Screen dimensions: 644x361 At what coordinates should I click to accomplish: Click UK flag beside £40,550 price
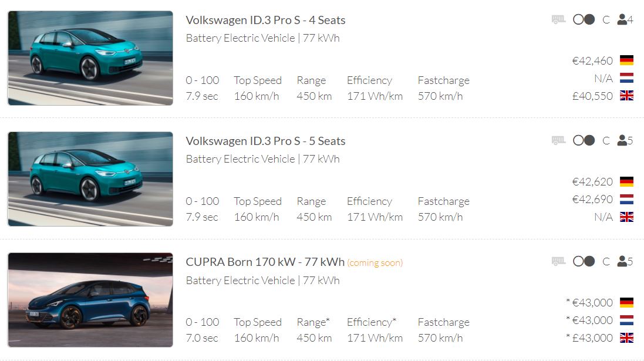[x=626, y=96]
